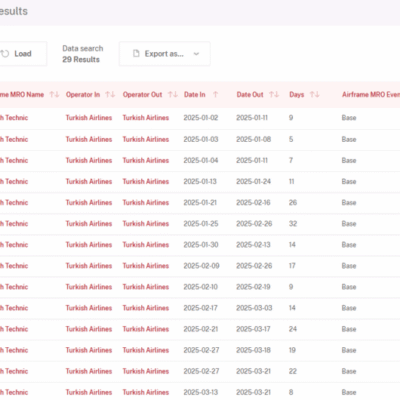The height and width of the screenshot is (400, 400).
Task: Click the Date In column header
Action: pos(195,95)
